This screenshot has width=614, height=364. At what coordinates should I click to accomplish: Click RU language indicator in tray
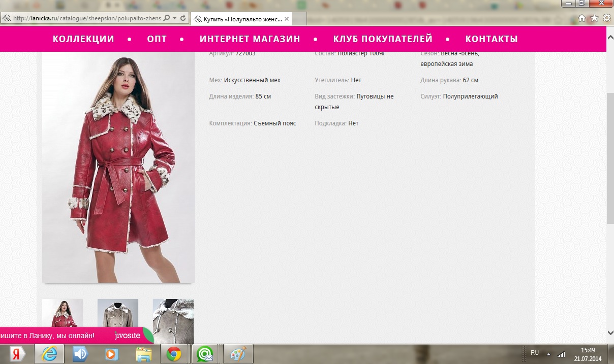(535, 352)
